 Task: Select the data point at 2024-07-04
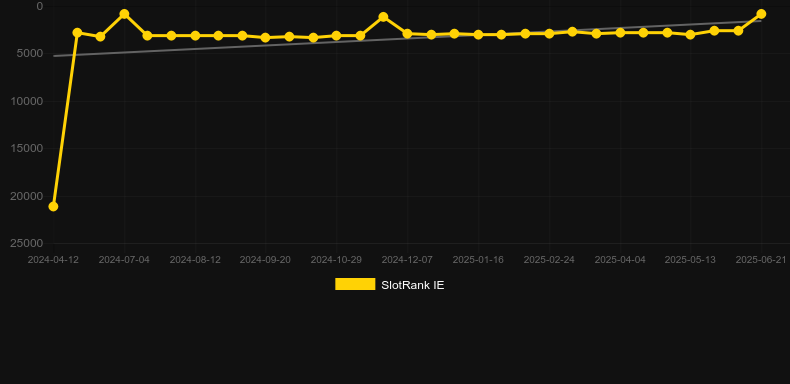click(124, 14)
